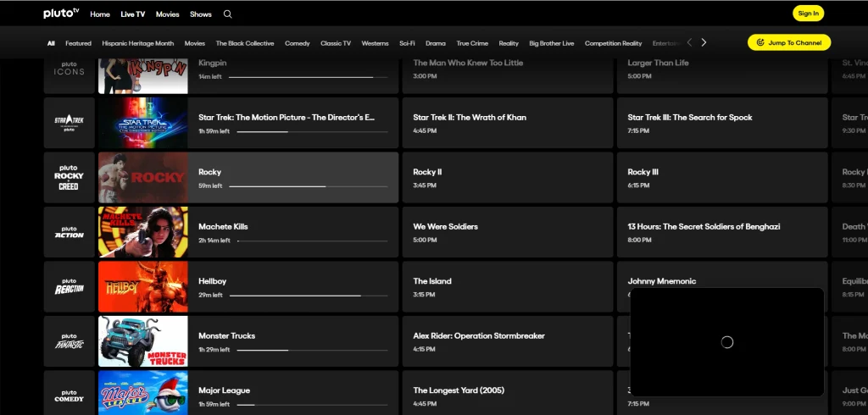Select the Westerns category
The image size is (868, 415).
coord(375,43)
